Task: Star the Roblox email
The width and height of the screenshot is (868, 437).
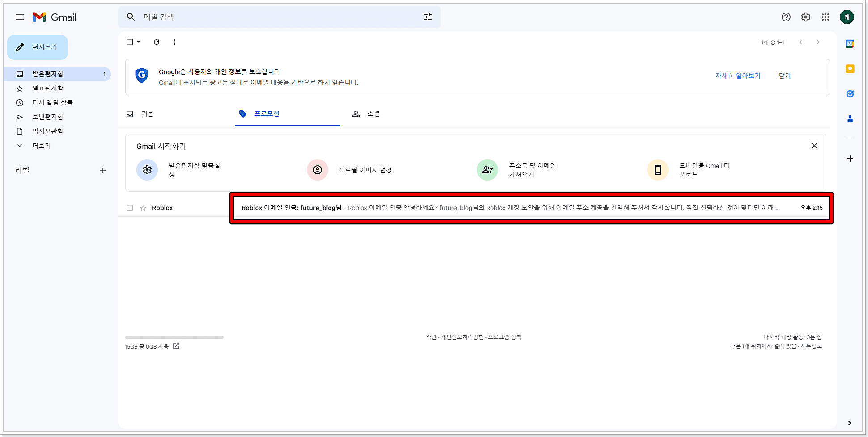Action: (x=143, y=207)
